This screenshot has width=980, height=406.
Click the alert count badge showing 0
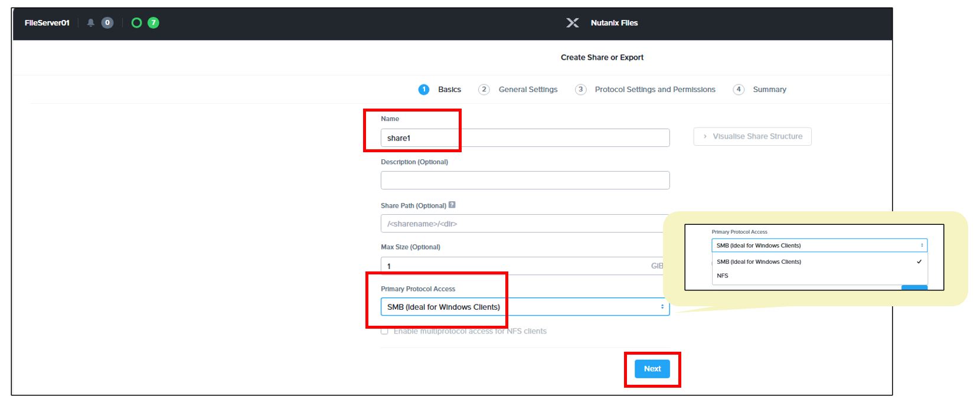coord(107,23)
